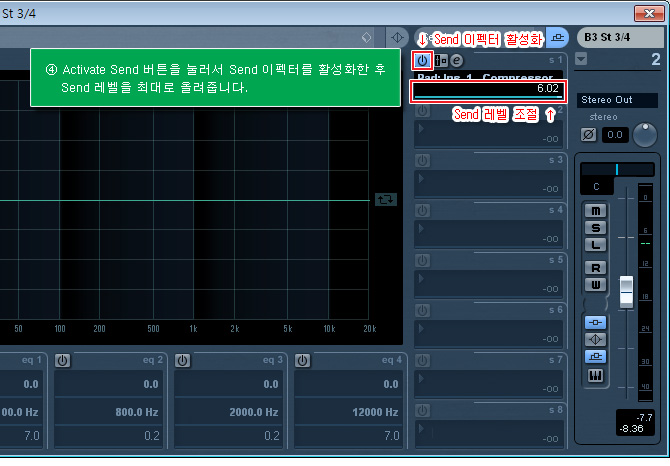Viewport: 670px width, 466px height.
Task: Open the s 5 send destination triangle
Action: (421, 278)
